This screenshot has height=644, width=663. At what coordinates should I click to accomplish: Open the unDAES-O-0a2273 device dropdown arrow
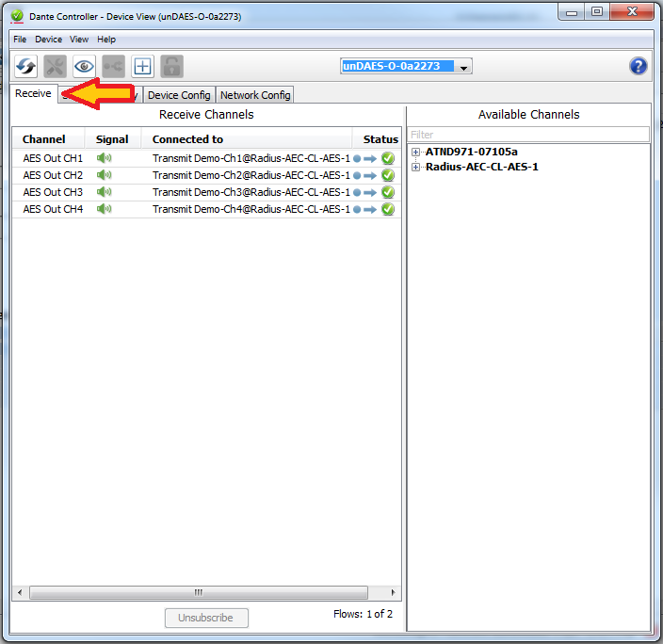(464, 67)
